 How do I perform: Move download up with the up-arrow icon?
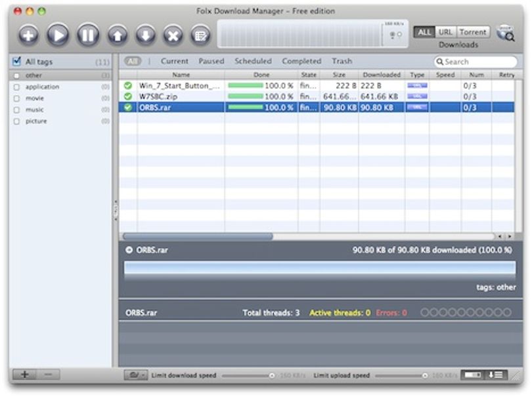coord(118,35)
